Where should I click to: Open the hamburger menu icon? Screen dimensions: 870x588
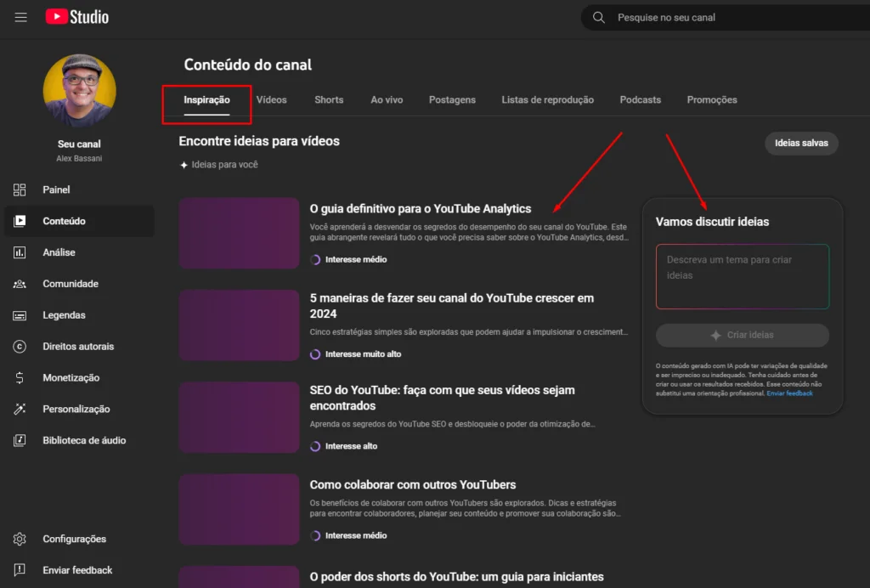pyautogui.click(x=20, y=17)
